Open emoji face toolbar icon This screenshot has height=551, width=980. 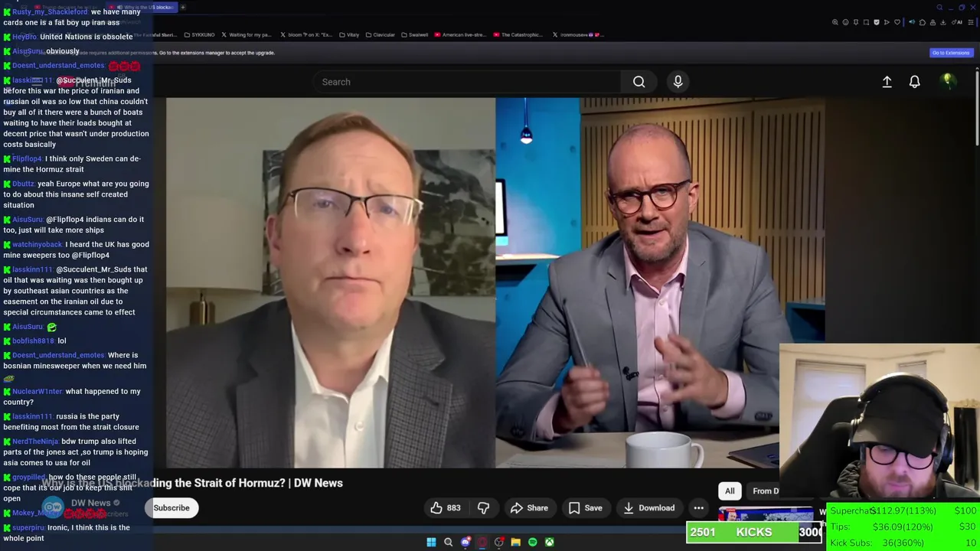(845, 22)
